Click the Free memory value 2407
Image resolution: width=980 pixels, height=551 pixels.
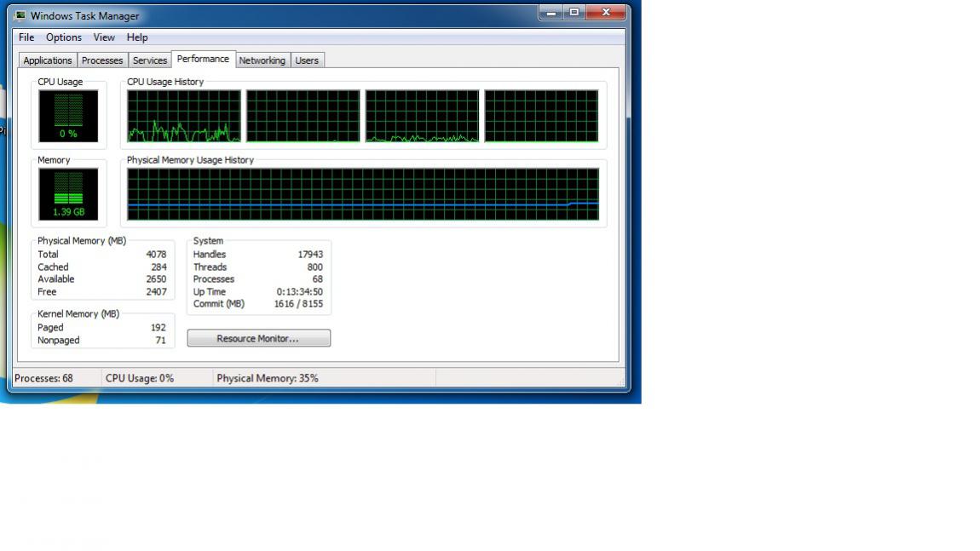(x=156, y=292)
